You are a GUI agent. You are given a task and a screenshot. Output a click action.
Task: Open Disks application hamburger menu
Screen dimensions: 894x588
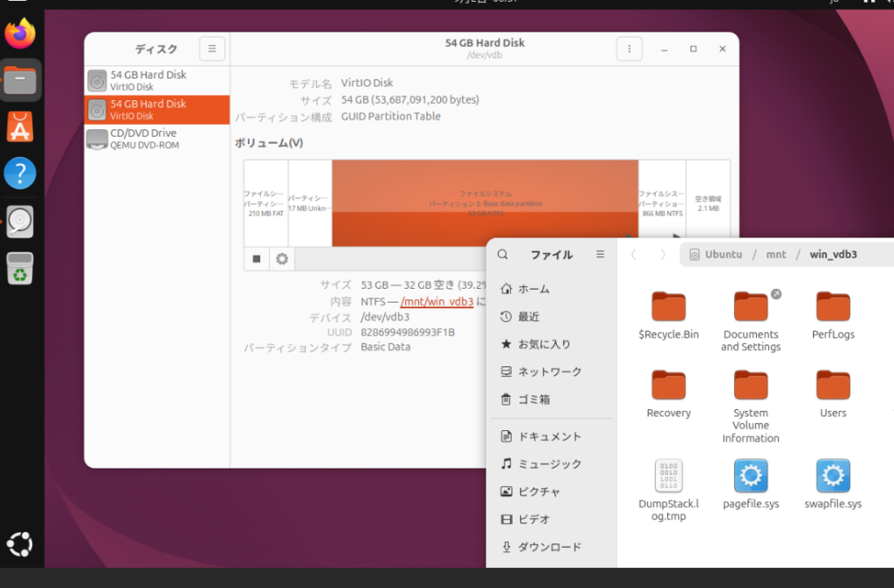point(212,49)
